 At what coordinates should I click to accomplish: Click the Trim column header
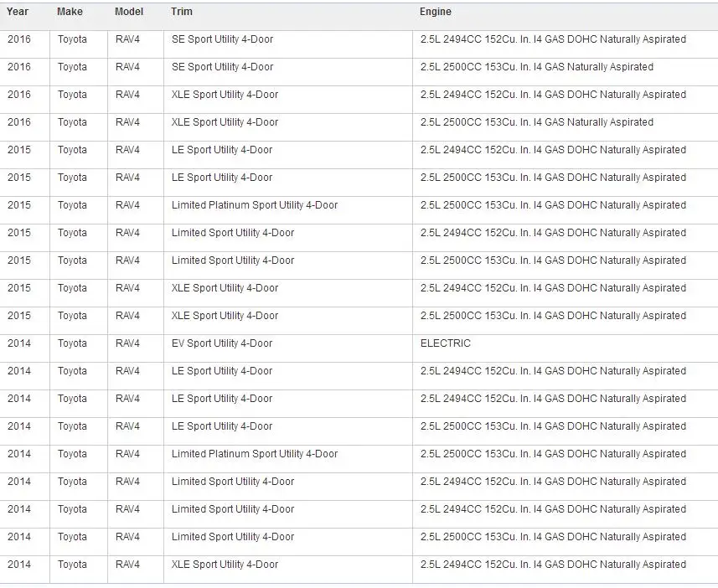(182, 12)
